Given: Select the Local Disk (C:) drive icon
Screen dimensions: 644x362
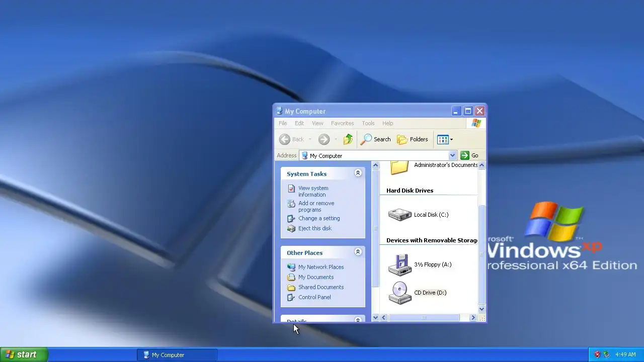Looking at the screenshot, I should point(400,215).
